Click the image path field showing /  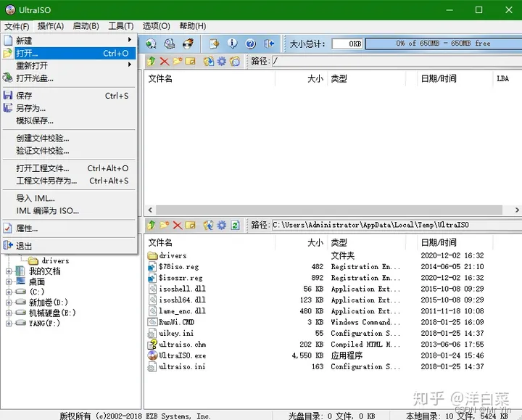tap(397, 61)
